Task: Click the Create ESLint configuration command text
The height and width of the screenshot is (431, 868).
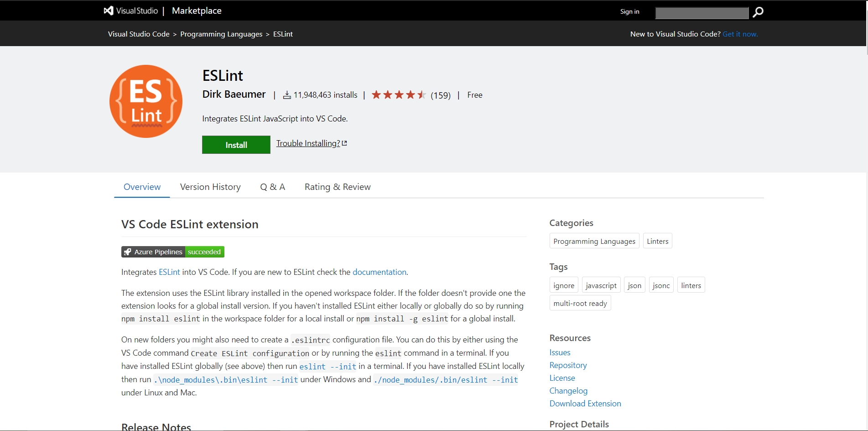Action: 250,353
